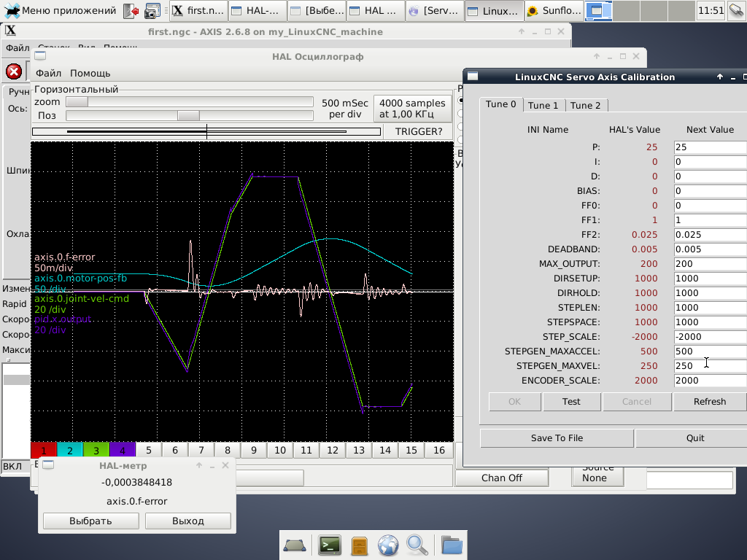Switch to the Tune 1 tab

[x=543, y=105]
